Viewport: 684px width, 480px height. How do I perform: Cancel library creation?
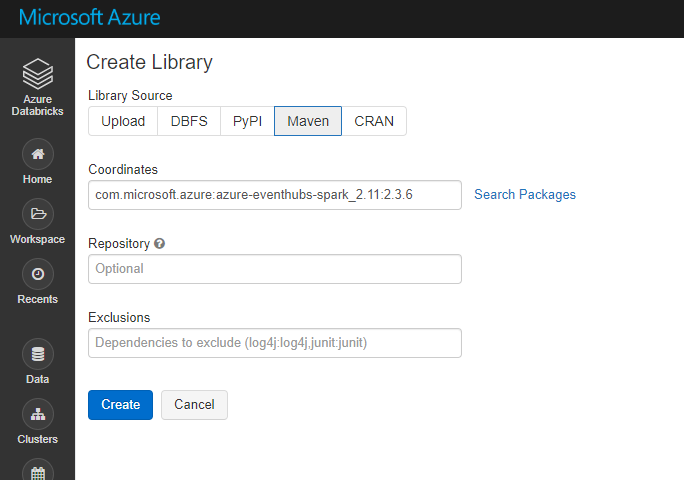pyautogui.click(x=194, y=405)
